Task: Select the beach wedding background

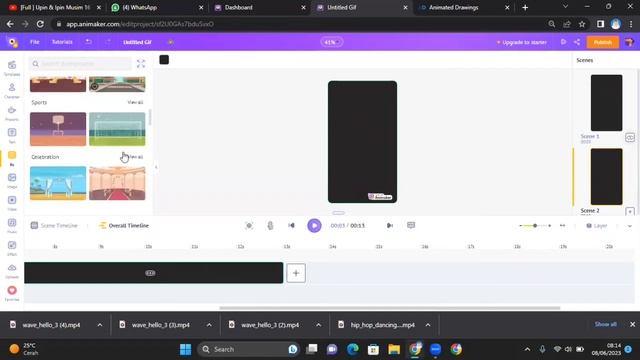Action: click(58, 183)
